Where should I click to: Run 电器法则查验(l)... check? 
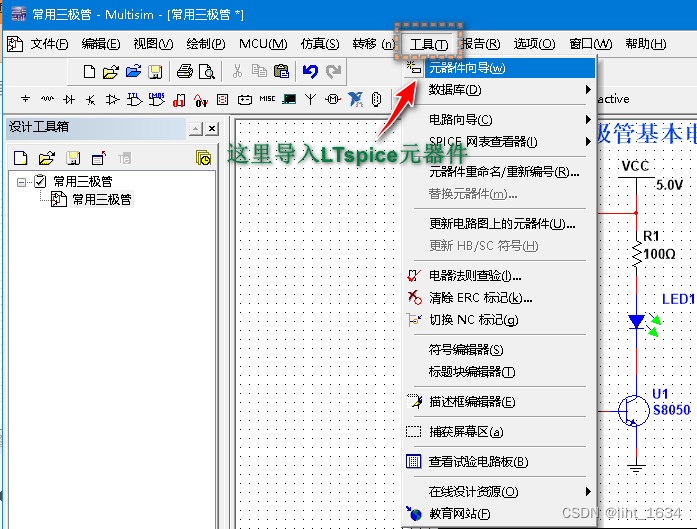point(500,276)
